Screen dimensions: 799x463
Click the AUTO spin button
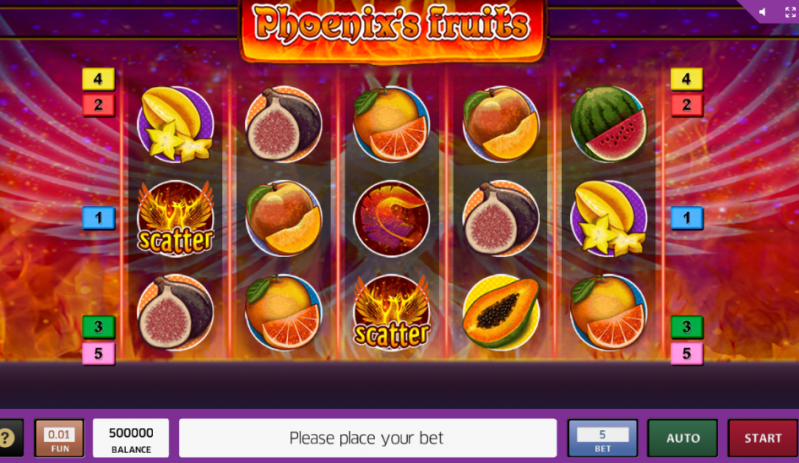click(682, 438)
